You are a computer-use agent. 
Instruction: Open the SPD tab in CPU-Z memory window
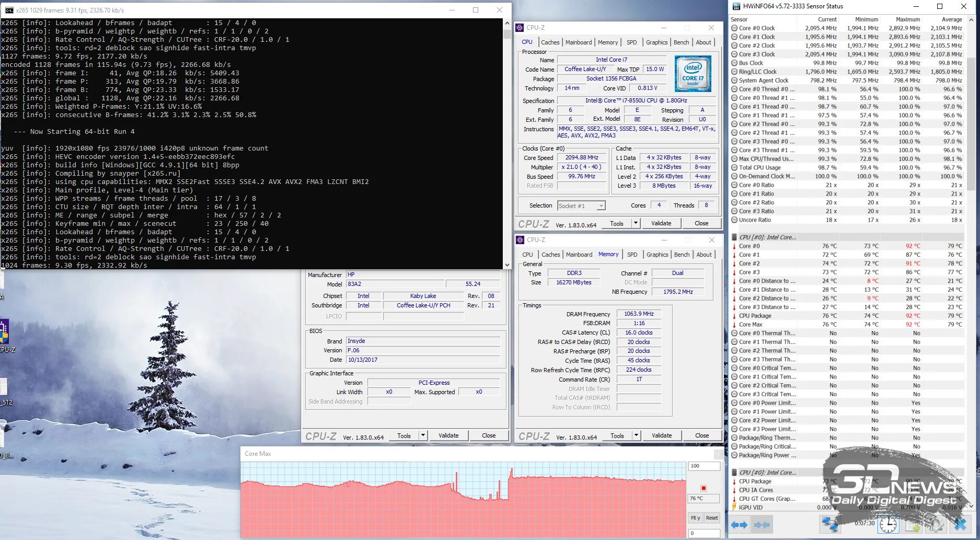[x=632, y=255]
